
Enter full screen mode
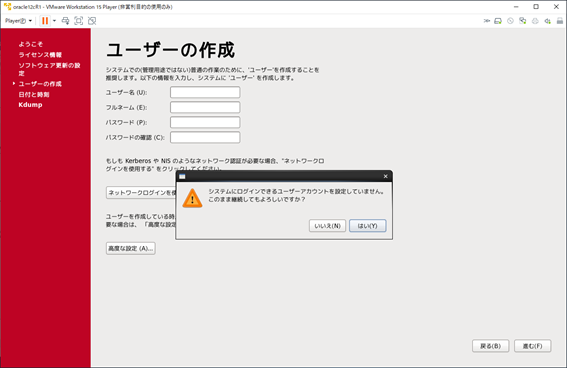tap(78, 21)
